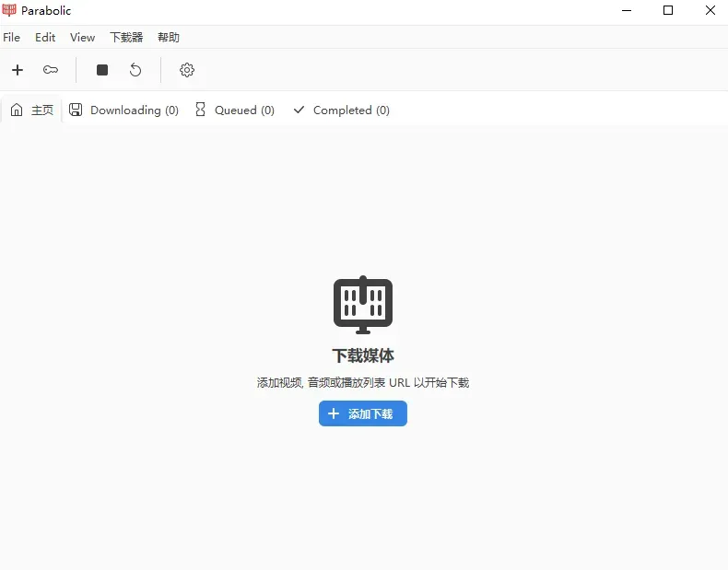728x570 pixels.
Task: Open the 帮助 menu
Action: pos(168,37)
